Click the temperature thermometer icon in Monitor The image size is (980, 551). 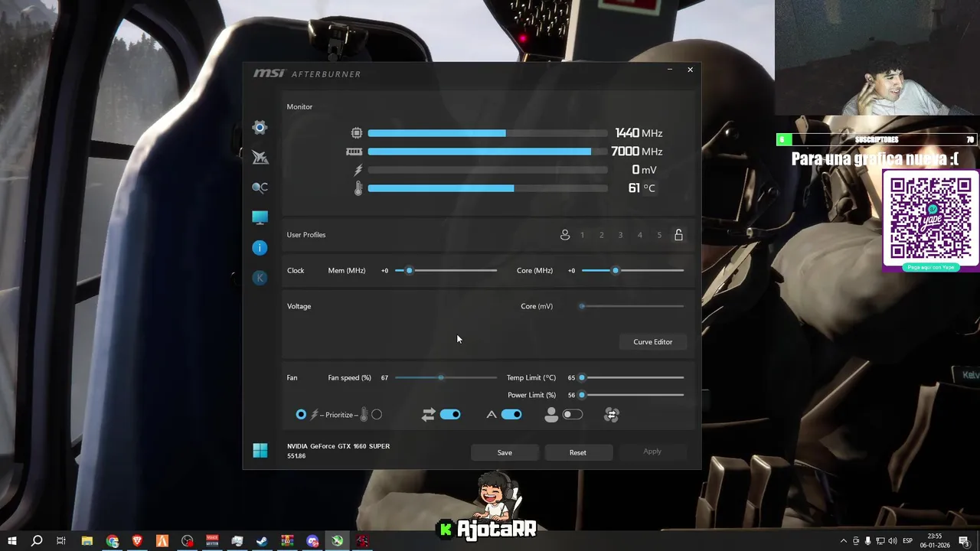pyautogui.click(x=358, y=188)
